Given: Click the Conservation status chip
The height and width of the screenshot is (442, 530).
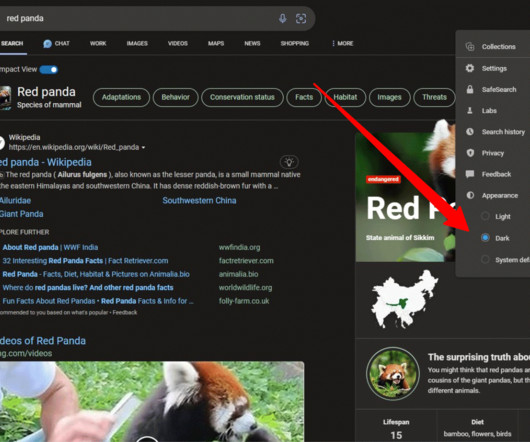Looking at the screenshot, I should point(242,97).
